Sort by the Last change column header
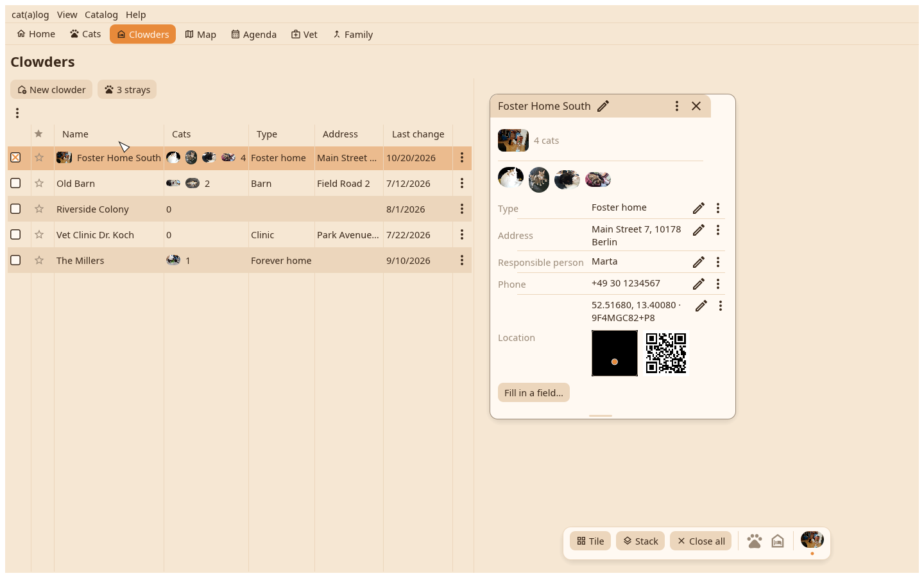The width and height of the screenshot is (924, 578). click(418, 134)
